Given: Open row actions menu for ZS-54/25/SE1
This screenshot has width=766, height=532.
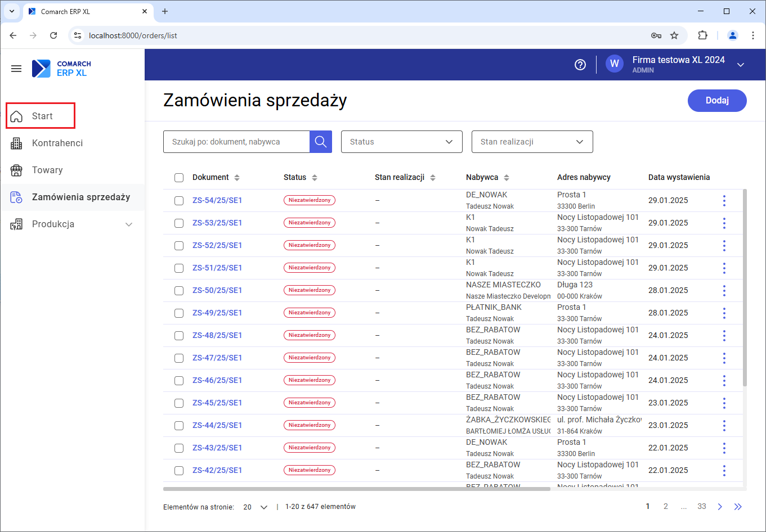Looking at the screenshot, I should click(724, 200).
